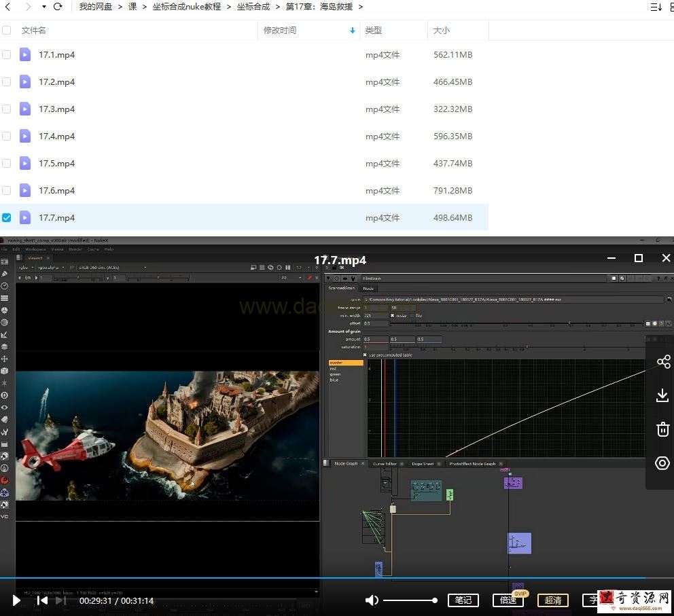674x616 pixels.
Task: Check the box for 17.5.mp4
Action: click(x=6, y=163)
